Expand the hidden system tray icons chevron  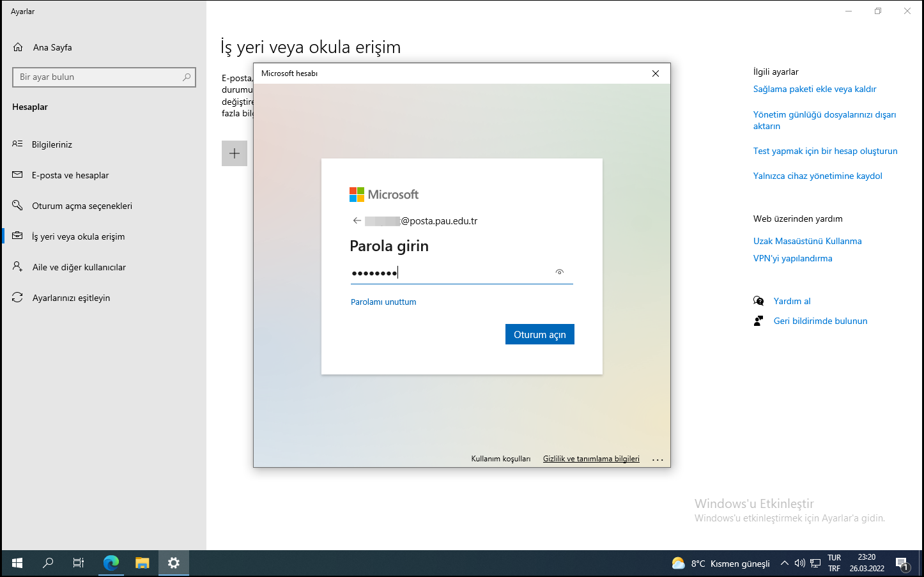(785, 563)
